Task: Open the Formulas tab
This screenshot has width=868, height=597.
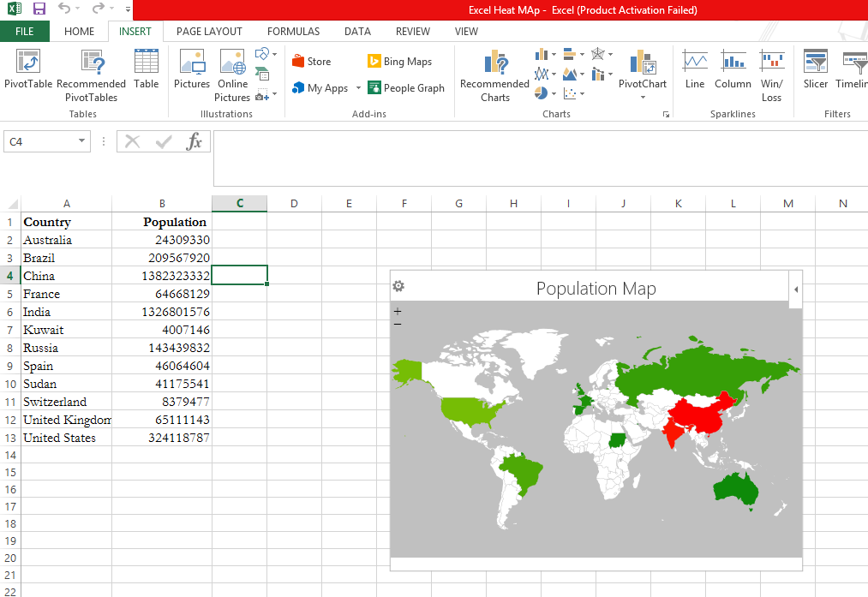Action: 293,32
